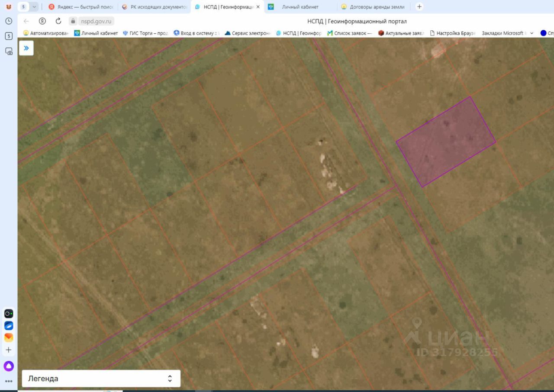Open Личный кабинет bookmark
This screenshot has width=554, height=392.
point(96,33)
